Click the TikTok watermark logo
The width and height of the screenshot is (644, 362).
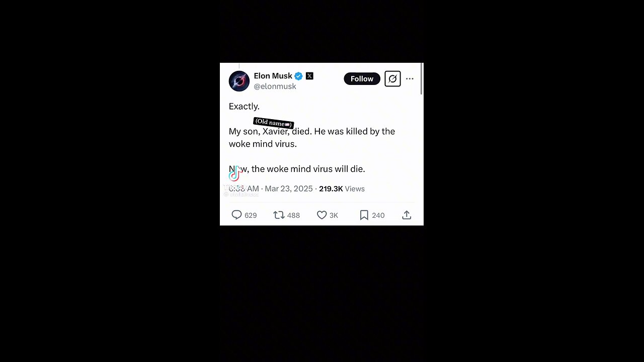pos(235,174)
